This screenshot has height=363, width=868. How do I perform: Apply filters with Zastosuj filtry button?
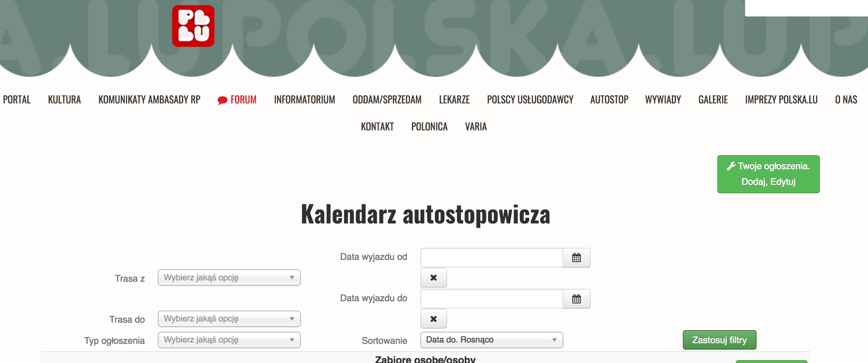click(720, 340)
